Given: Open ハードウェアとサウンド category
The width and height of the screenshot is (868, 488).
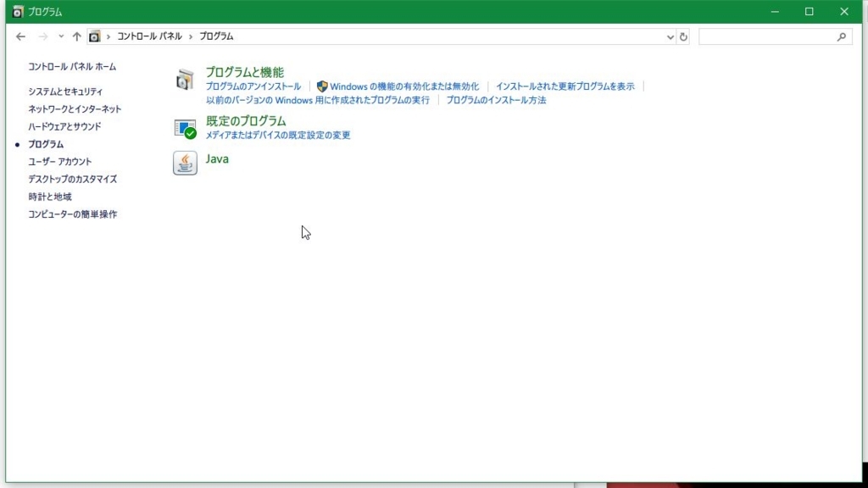Looking at the screenshot, I should click(x=64, y=127).
